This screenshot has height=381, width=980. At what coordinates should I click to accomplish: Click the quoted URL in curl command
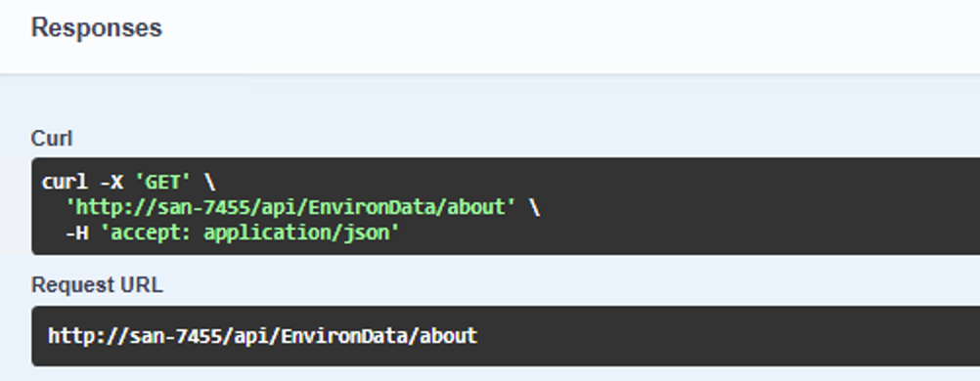[x=290, y=207]
